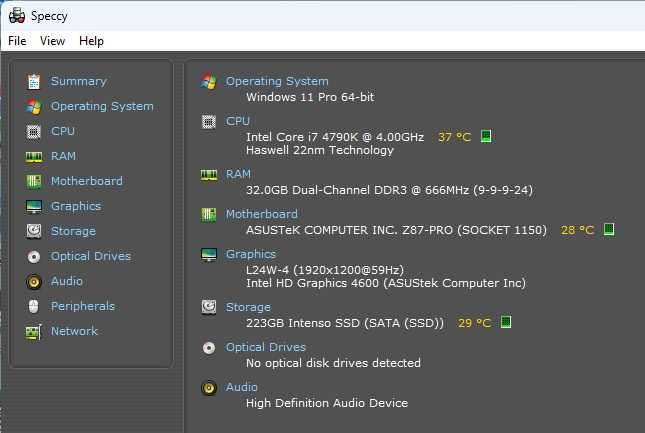
Task: Click the Operating System heading link in summary
Action: point(277,81)
